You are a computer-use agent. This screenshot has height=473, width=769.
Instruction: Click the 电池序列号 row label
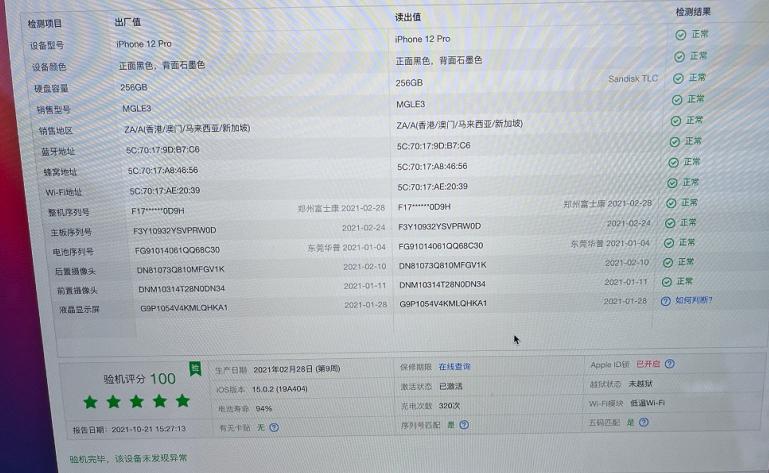tap(73, 252)
